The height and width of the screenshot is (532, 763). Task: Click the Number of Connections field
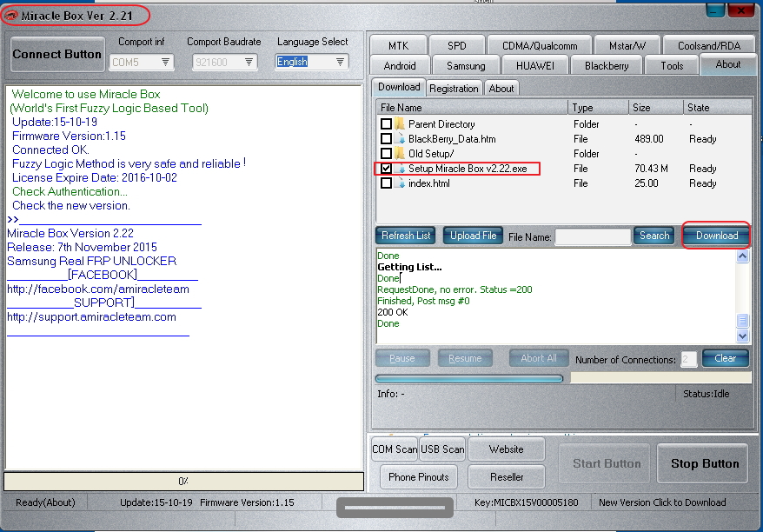tap(688, 359)
